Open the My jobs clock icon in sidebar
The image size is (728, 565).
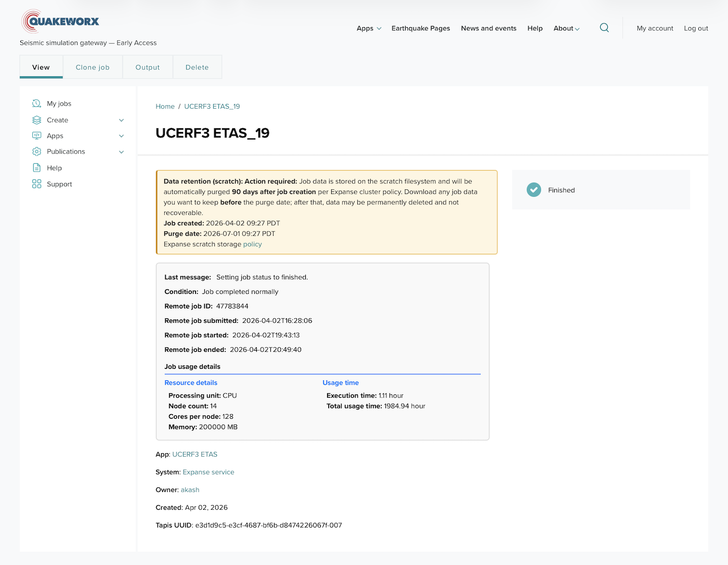tap(36, 103)
